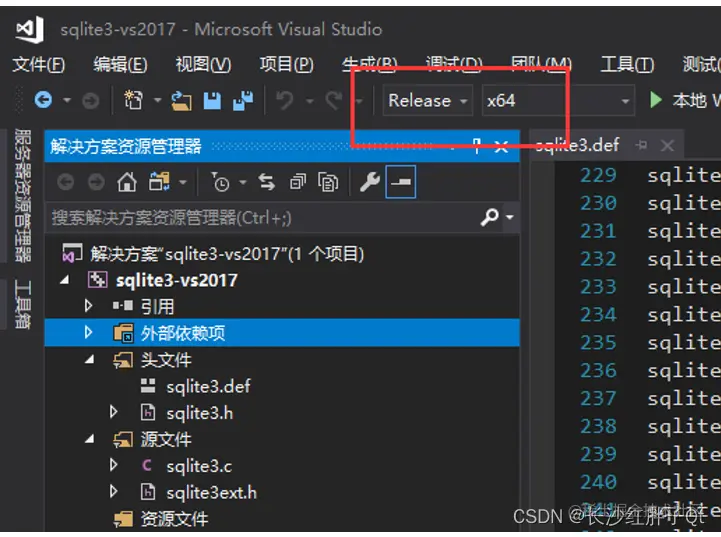Expand the sqlite3ext.h file node

coord(114,492)
